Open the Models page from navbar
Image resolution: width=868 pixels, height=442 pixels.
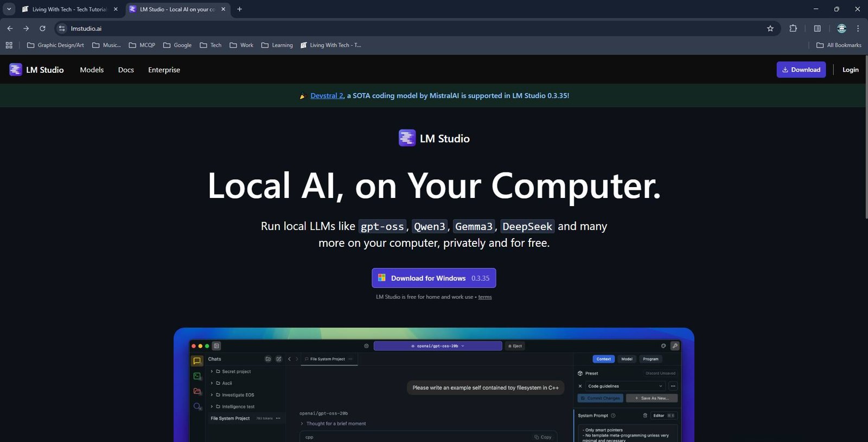pos(92,69)
